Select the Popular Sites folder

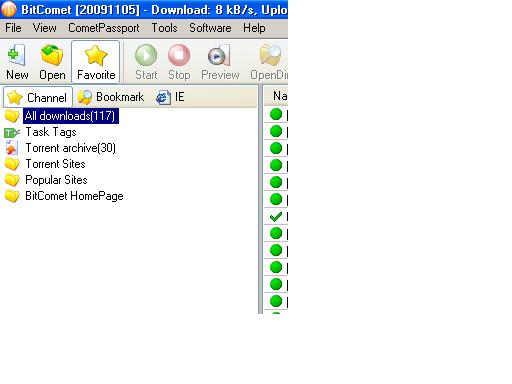[x=56, y=180]
